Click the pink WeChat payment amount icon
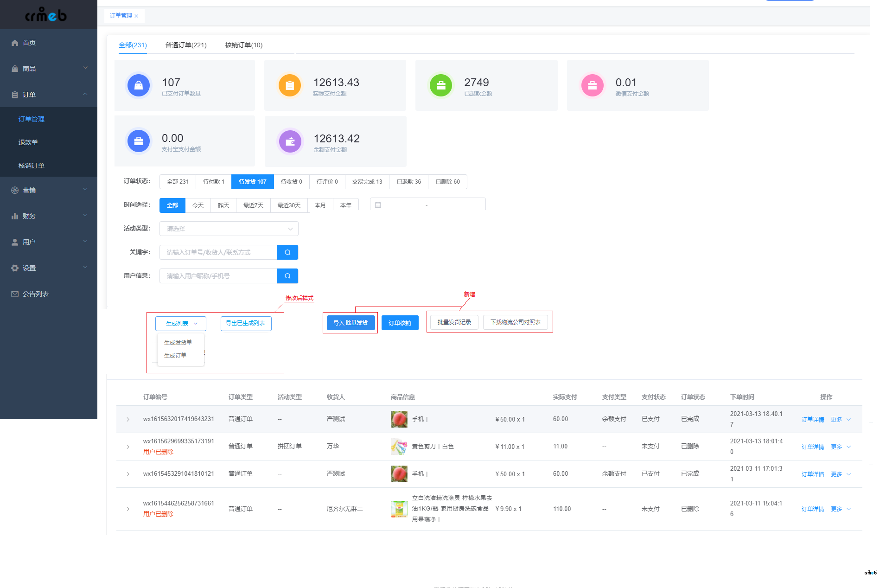 point(592,85)
